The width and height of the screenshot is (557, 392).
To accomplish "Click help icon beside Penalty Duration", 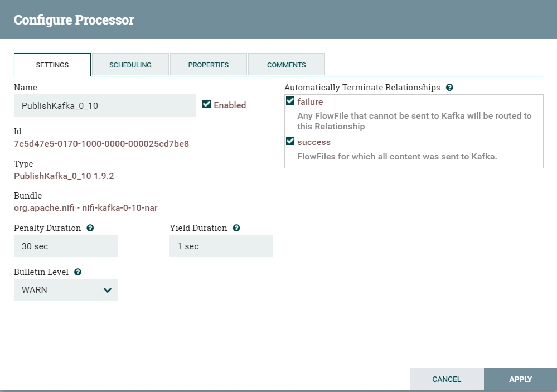I will pos(90,228).
